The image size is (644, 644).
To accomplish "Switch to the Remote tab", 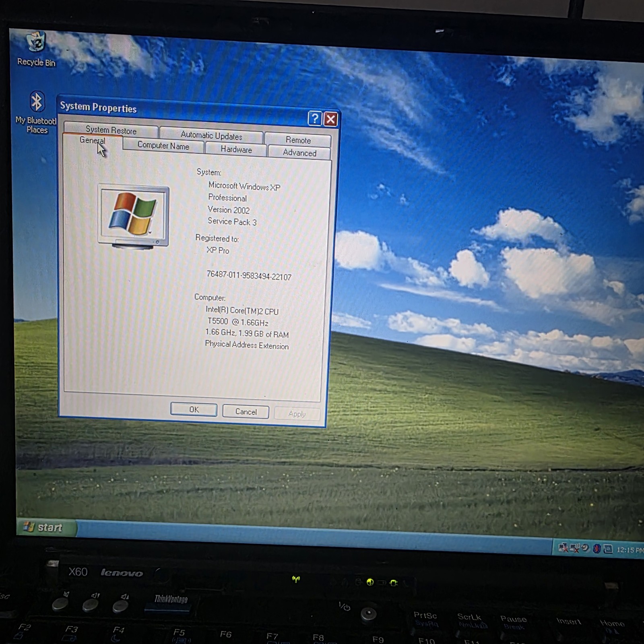I will (x=298, y=140).
